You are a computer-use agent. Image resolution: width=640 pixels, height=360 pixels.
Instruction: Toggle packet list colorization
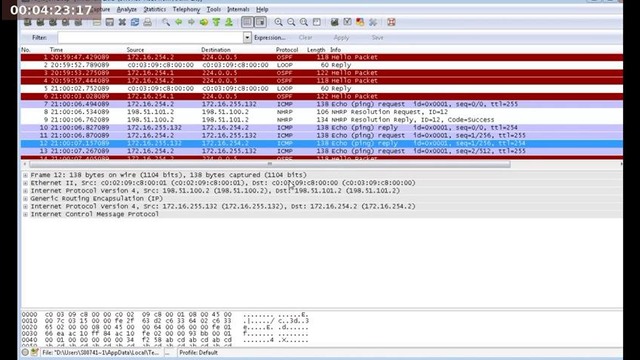(247, 22)
